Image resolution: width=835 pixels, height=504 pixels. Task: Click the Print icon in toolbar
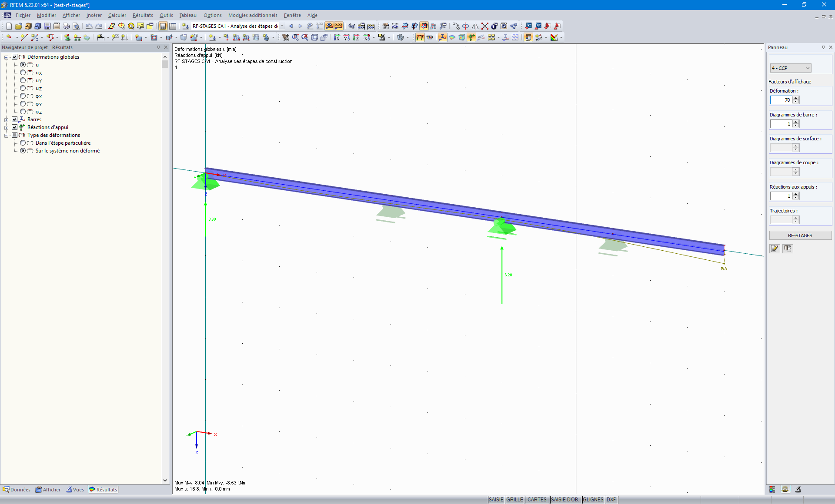pos(66,26)
